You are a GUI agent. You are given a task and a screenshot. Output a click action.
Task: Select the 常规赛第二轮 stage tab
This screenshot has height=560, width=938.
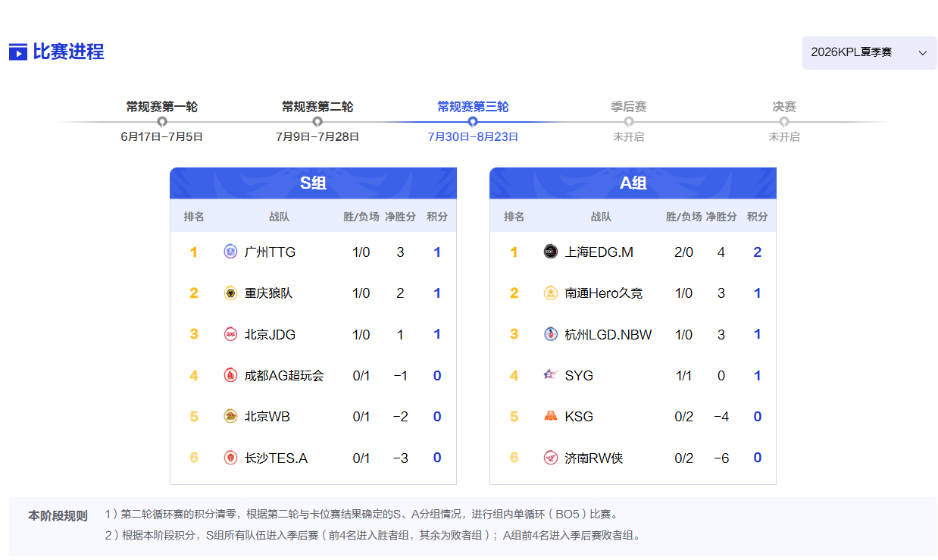point(317,107)
